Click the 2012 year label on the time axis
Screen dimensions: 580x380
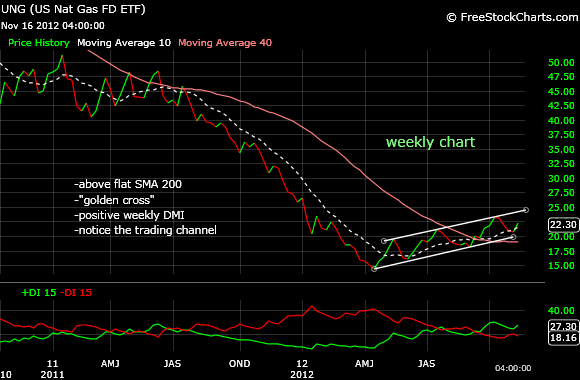point(302,374)
